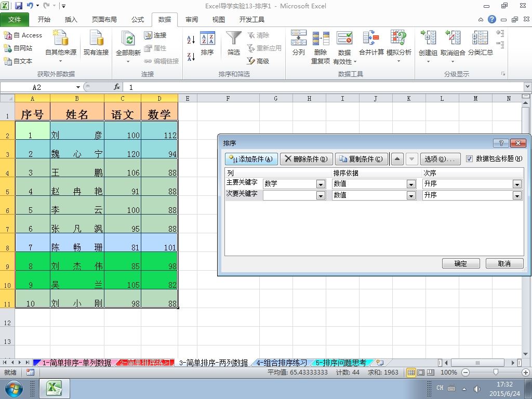Click the 合并计算 consolidate icon

(x=371, y=43)
